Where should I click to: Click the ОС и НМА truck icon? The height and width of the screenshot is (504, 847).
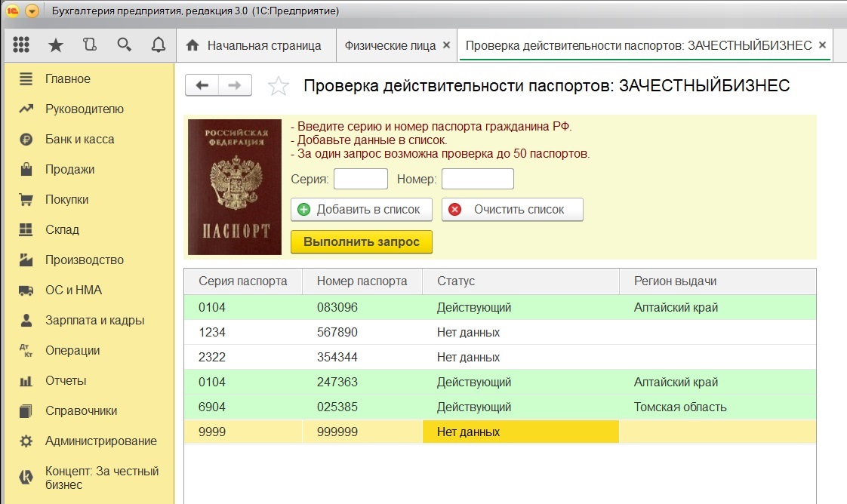click(26, 290)
